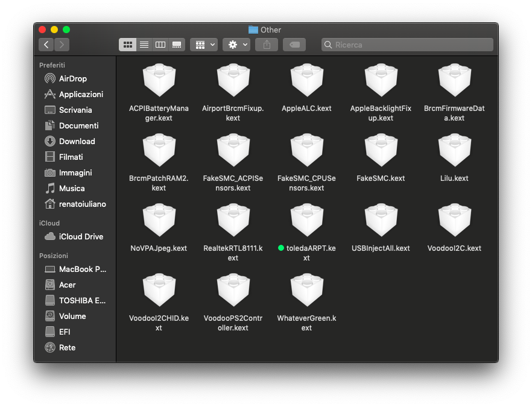Open Filmati in the sidebar
532x407 pixels.
click(75, 157)
